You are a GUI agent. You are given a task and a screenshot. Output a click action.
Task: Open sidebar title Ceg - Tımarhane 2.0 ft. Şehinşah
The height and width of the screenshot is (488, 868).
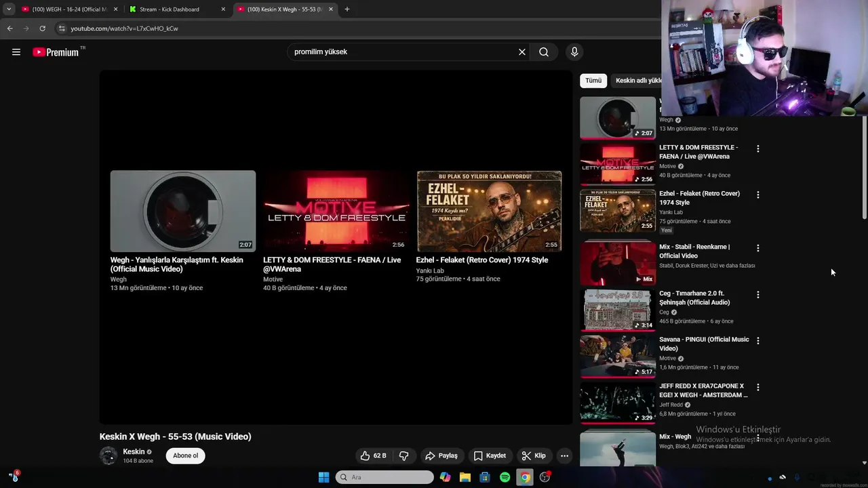[x=694, y=298]
